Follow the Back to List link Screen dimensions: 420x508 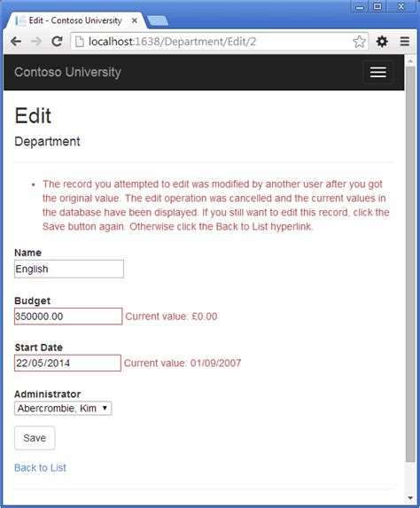pyautogui.click(x=40, y=467)
